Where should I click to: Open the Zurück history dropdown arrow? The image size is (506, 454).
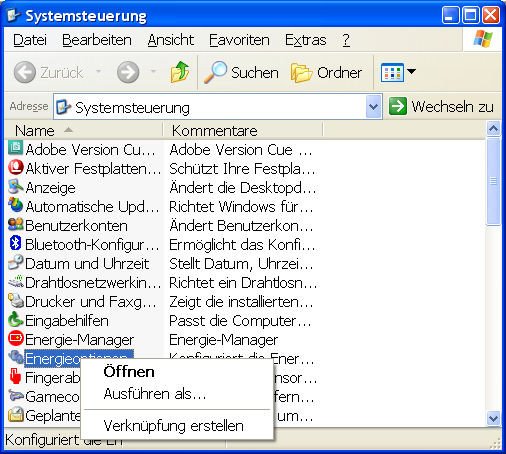click(x=99, y=72)
